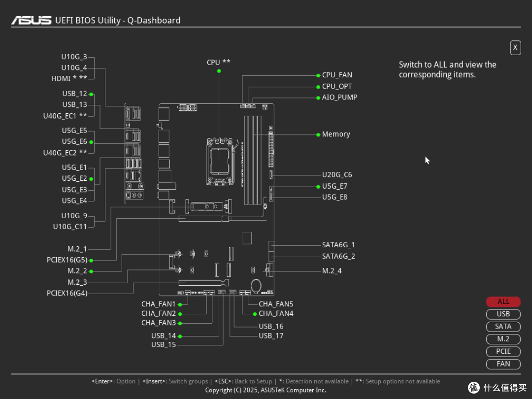Screen dimensions: 532x399
Task: Click the round CMOS battery on the diagram
Action: (256, 285)
